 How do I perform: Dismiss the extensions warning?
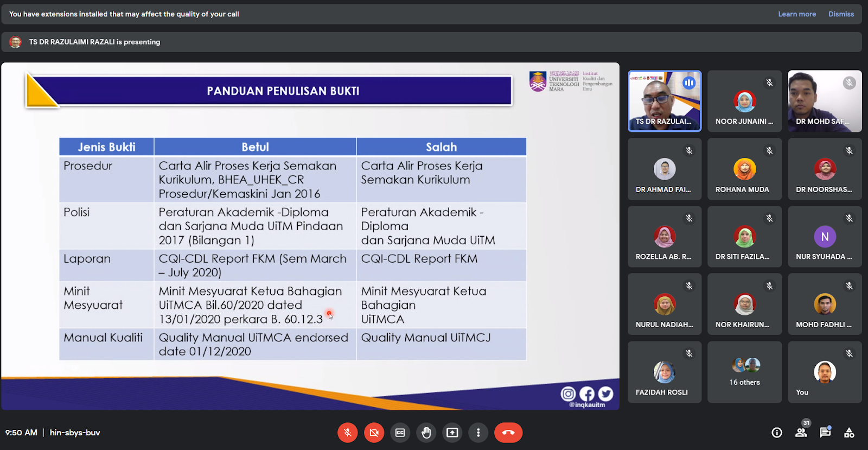point(841,14)
